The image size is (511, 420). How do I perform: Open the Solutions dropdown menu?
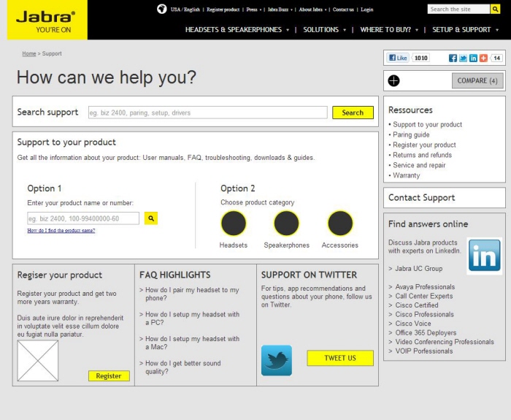325,30
